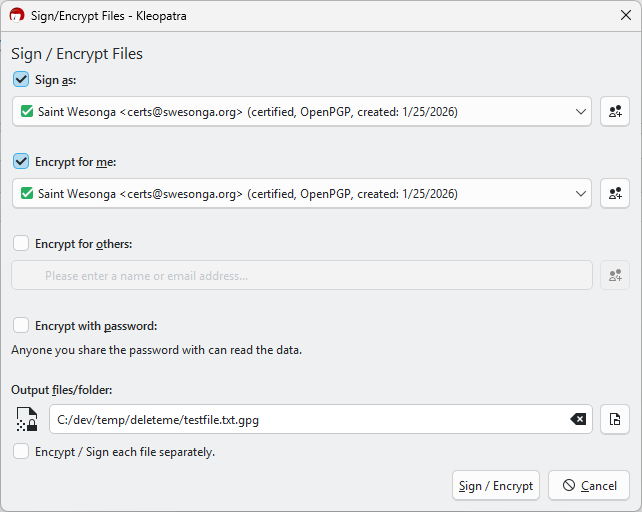Browse for output file location

pos(614,420)
